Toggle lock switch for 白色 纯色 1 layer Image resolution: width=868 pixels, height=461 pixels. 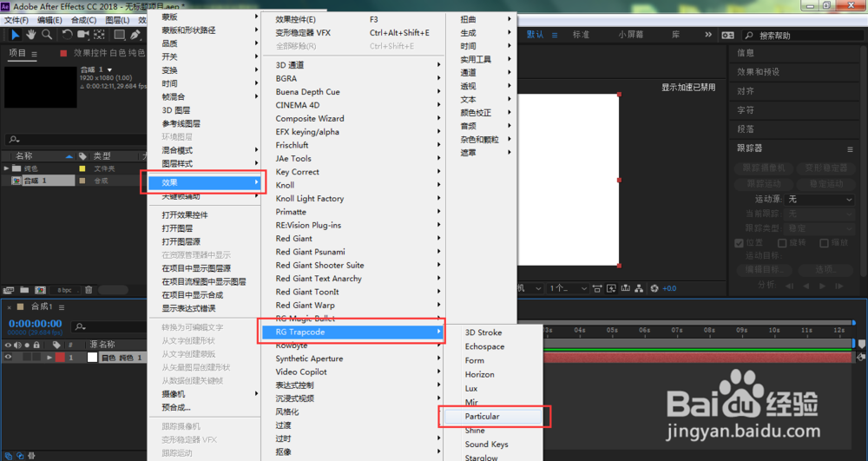coord(36,358)
